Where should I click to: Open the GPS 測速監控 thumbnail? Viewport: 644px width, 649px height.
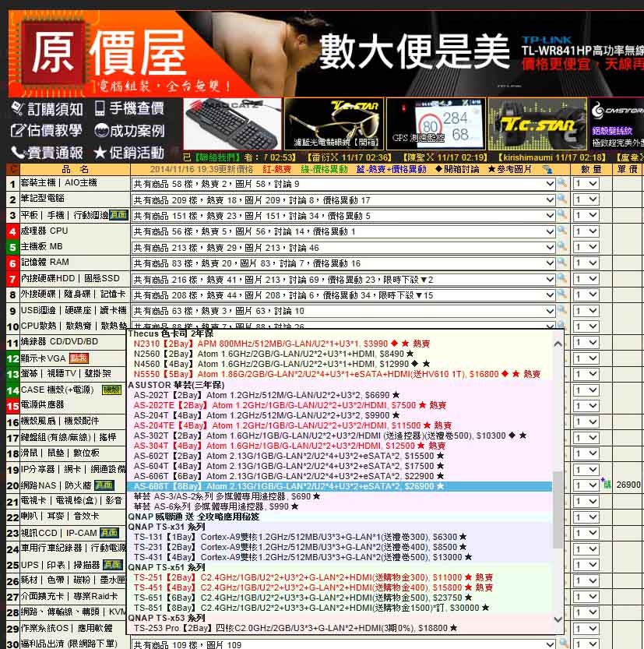click(436, 124)
